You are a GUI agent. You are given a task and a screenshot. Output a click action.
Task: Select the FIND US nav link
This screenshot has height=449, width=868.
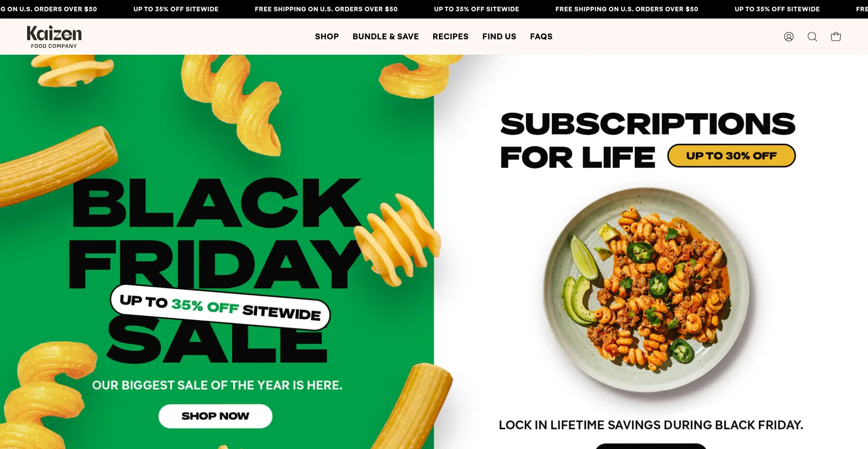click(x=499, y=37)
